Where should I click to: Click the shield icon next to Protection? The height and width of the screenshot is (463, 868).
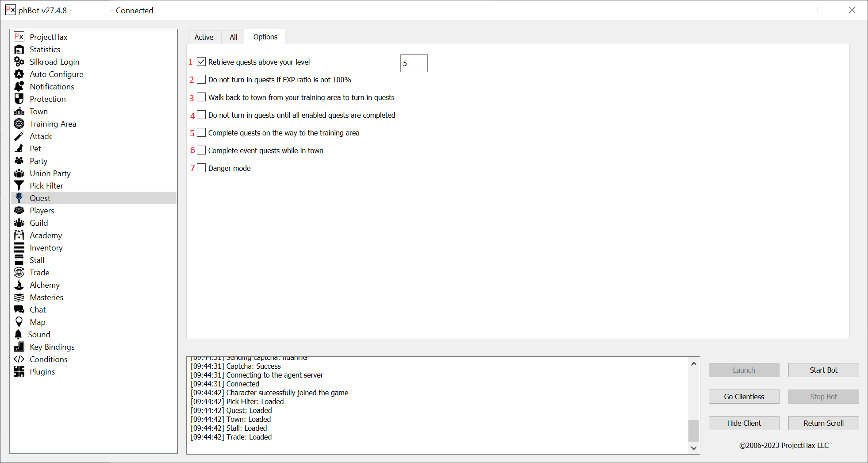(19, 99)
